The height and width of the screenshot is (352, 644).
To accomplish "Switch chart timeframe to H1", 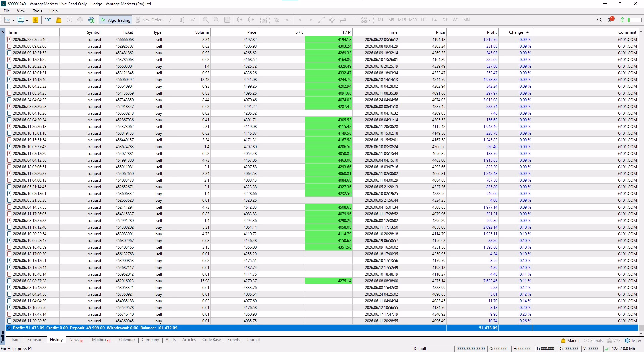I will pyautogui.click(x=423, y=20).
